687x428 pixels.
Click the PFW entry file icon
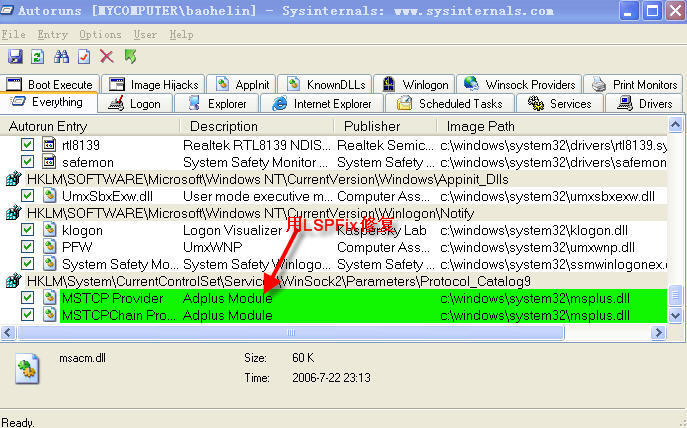[x=50, y=247]
